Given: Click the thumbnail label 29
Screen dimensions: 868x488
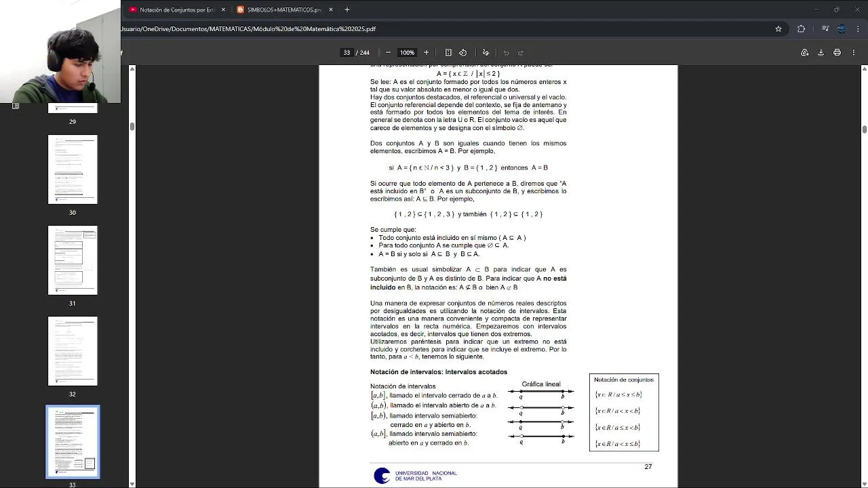Looking at the screenshot, I should 73,122.
